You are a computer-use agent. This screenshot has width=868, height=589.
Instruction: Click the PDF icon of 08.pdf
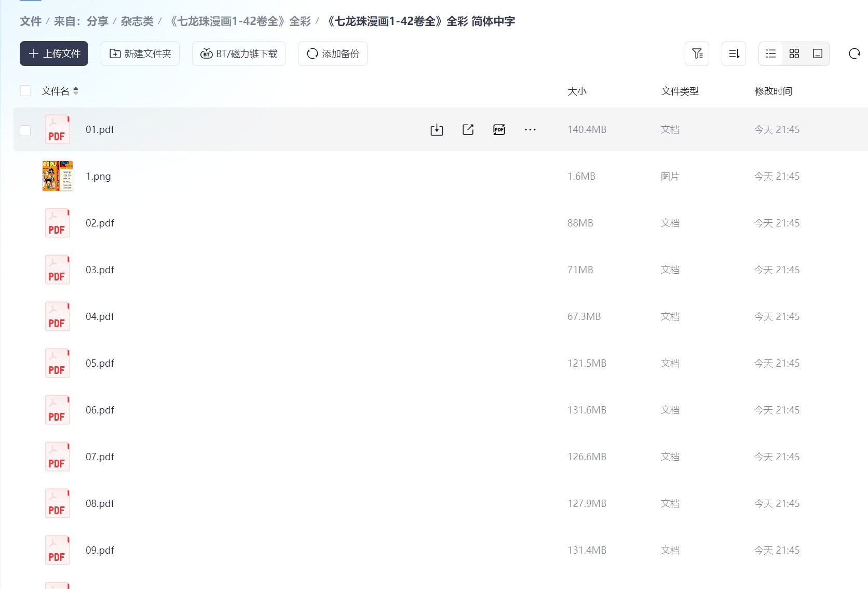tap(57, 503)
